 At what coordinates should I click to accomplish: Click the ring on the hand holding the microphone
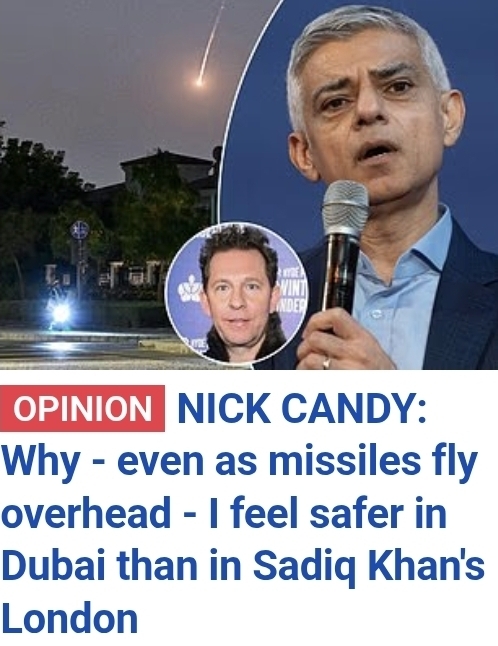tap(326, 363)
